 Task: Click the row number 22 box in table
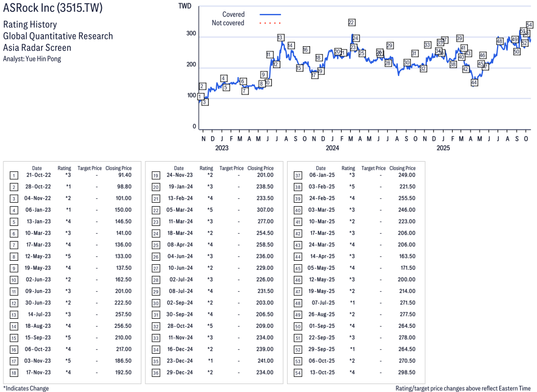(155, 210)
